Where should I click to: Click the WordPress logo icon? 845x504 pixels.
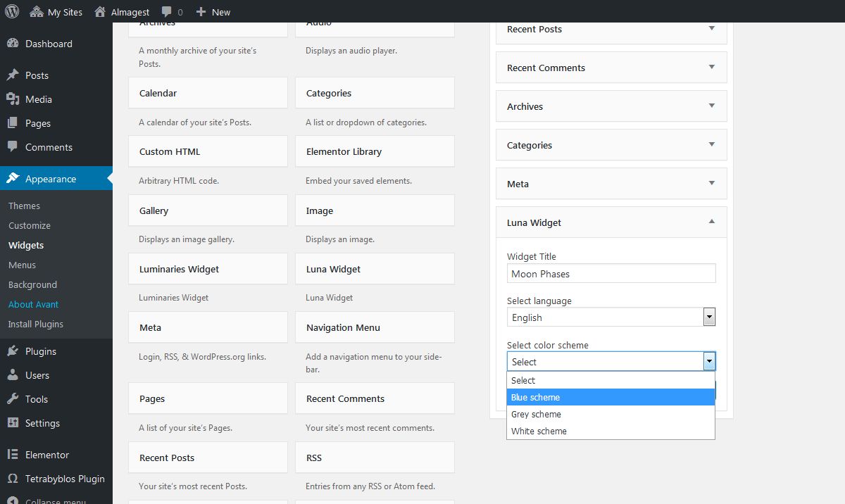click(12, 12)
